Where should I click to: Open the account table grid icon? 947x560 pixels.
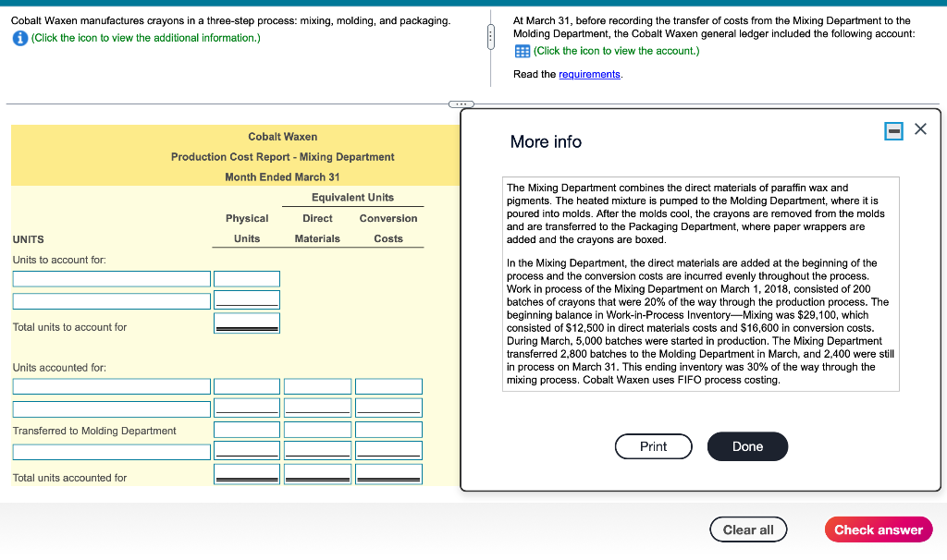(x=523, y=52)
